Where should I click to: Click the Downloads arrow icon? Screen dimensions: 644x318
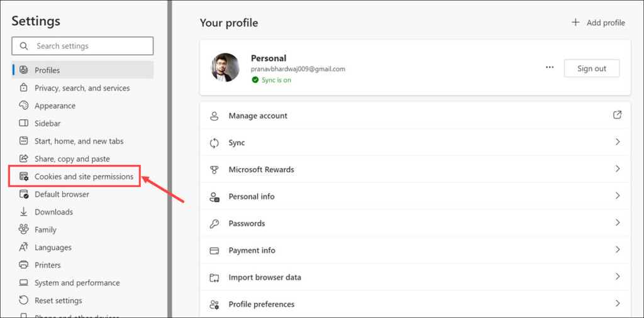pos(24,212)
